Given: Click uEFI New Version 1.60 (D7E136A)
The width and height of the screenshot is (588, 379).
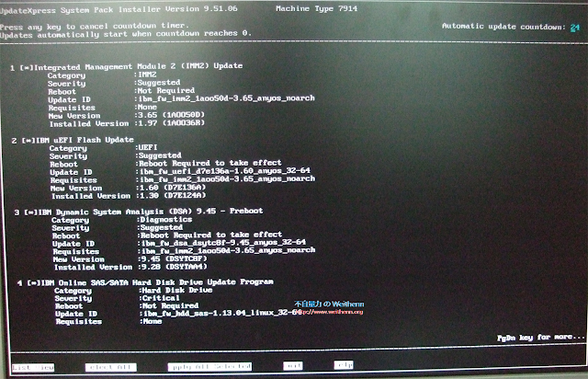Looking at the screenshot, I should [173, 187].
